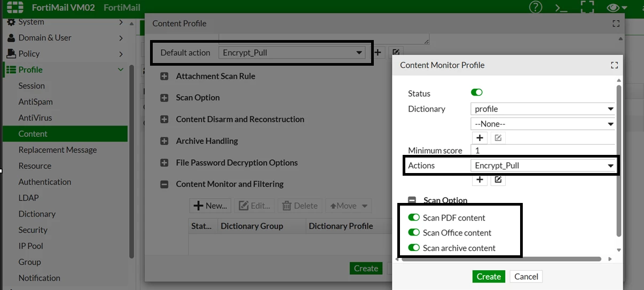Open the Default action dropdown
The width and height of the screenshot is (644, 290).
[x=292, y=53]
